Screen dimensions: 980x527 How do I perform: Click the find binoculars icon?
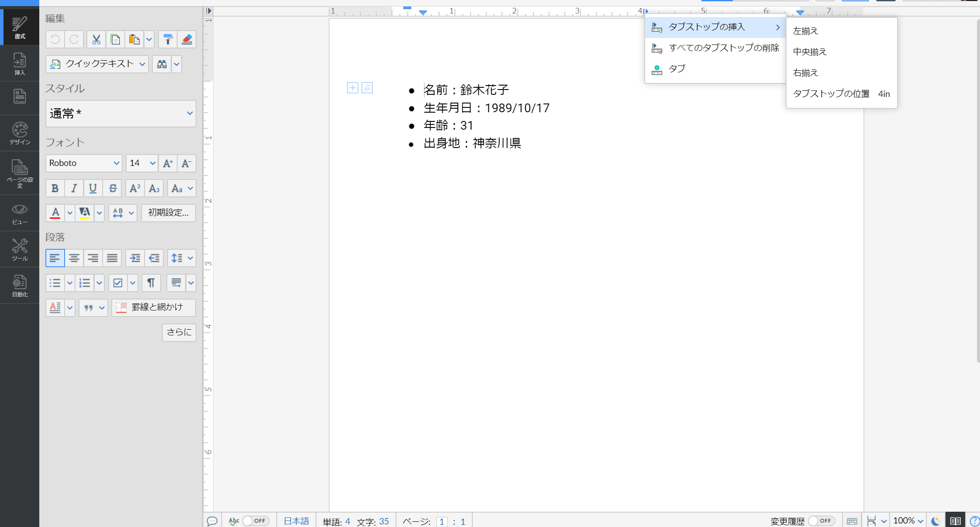[x=162, y=64]
